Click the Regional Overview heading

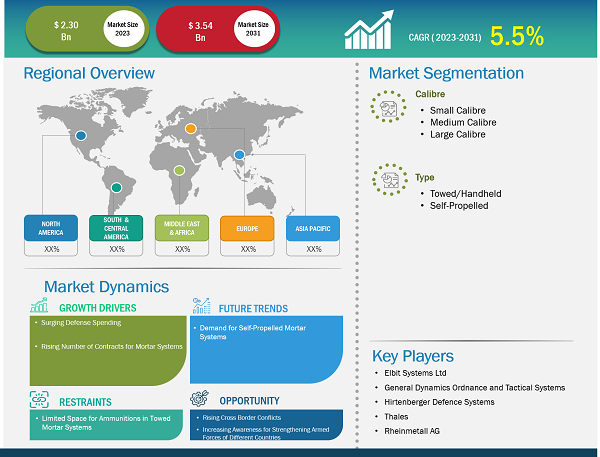click(x=89, y=73)
